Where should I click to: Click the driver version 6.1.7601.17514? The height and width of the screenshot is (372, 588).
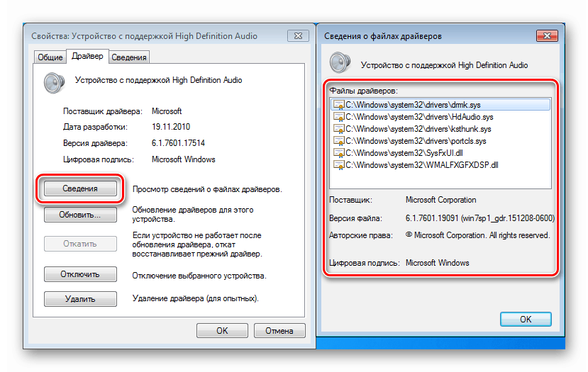(x=178, y=143)
